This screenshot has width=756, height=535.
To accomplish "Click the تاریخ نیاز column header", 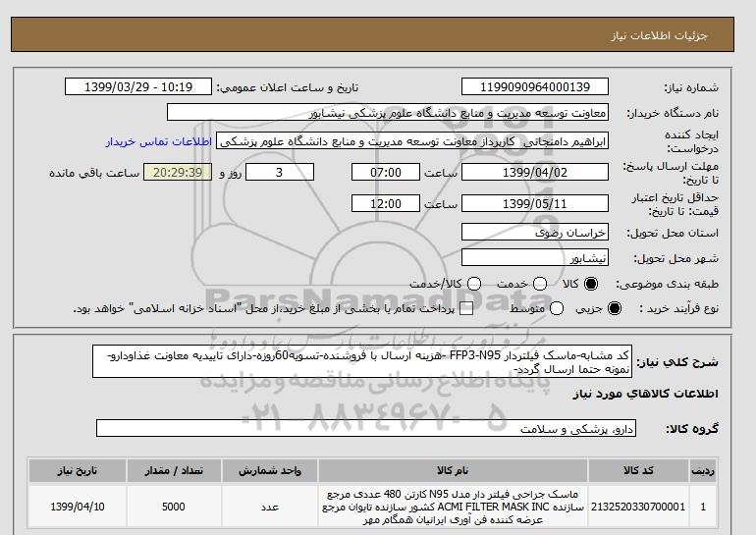I will coord(78,471).
